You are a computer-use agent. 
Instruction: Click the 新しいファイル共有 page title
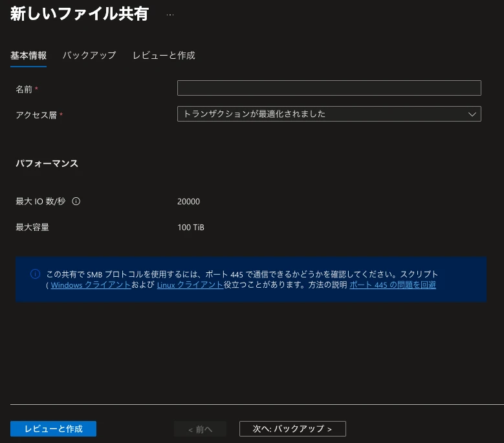coord(79,14)
